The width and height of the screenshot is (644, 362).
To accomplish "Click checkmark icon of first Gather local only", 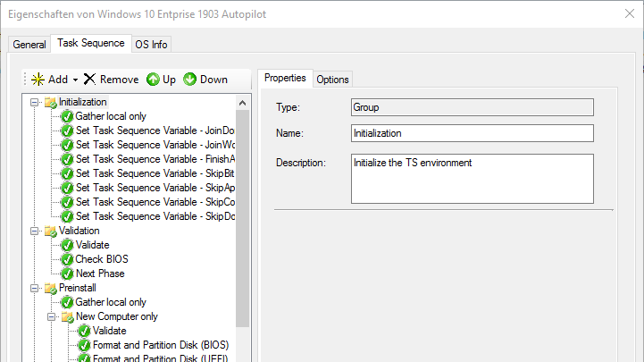I will point(67,117).
